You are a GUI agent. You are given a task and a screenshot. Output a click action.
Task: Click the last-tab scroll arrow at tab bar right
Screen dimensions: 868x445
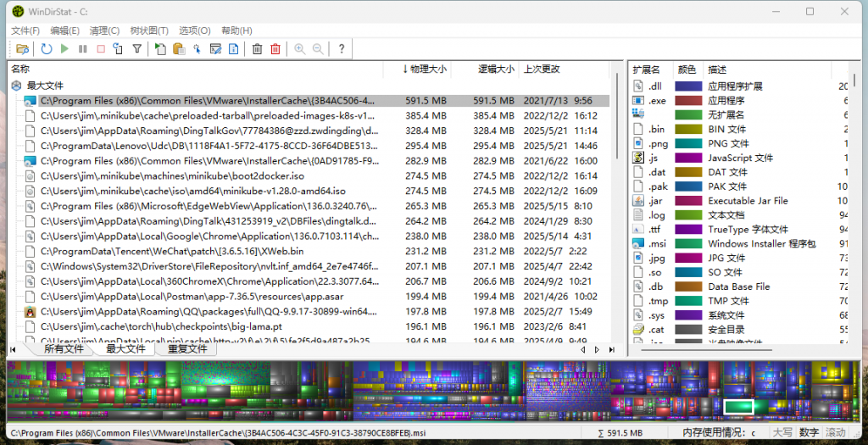pyautogui.click(x=612, y=349)
